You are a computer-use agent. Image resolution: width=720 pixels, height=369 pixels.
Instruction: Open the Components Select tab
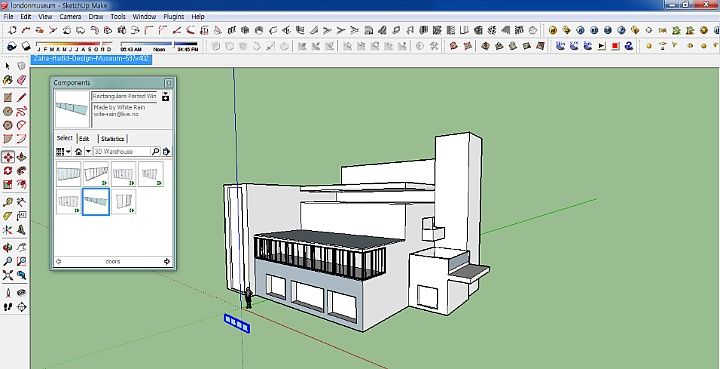[64, 138]
